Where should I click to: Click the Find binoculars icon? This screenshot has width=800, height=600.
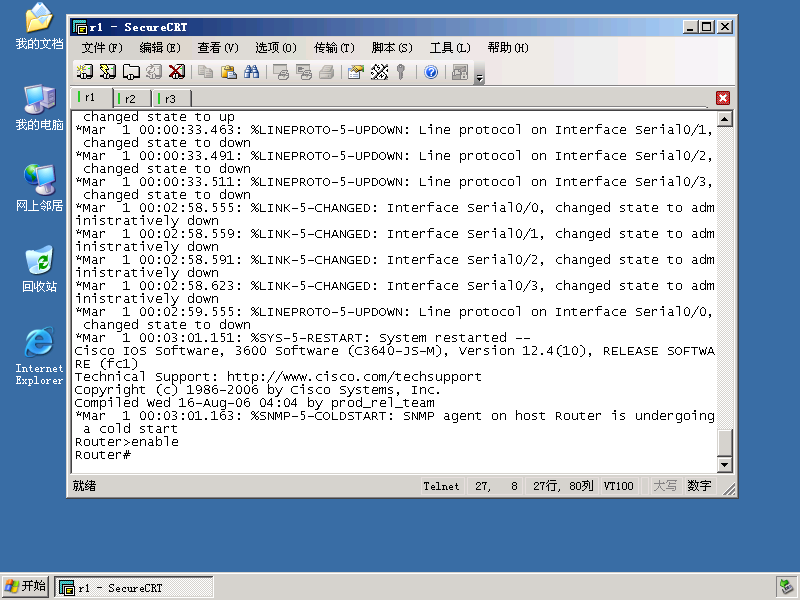(251, 72)
